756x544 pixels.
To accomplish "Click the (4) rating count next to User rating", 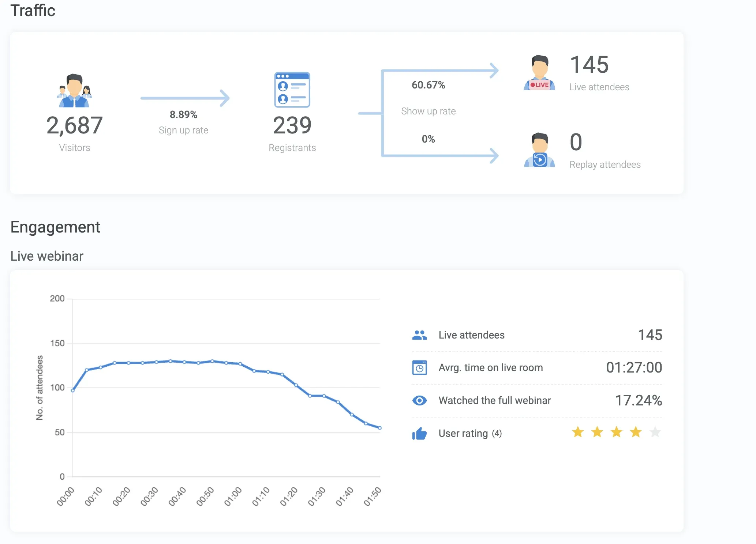I will click(497, 434).
